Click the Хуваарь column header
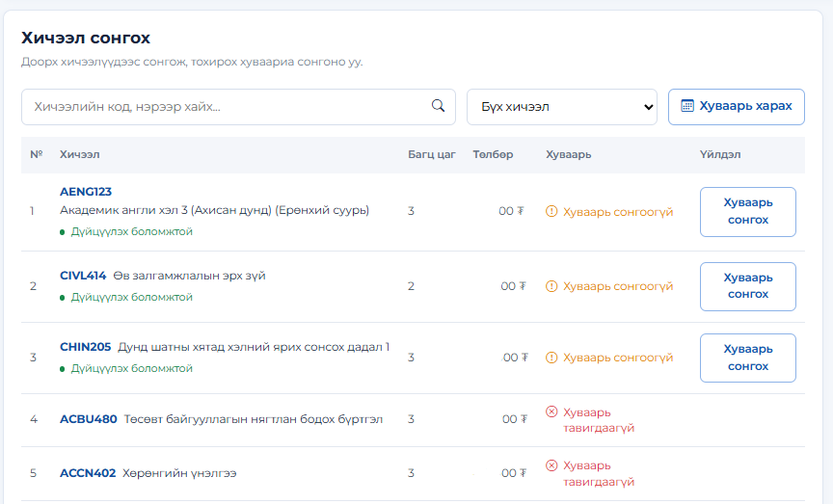The height and width of the screenshot is (504, 833). pyautogui.click(x=569, y=154)
